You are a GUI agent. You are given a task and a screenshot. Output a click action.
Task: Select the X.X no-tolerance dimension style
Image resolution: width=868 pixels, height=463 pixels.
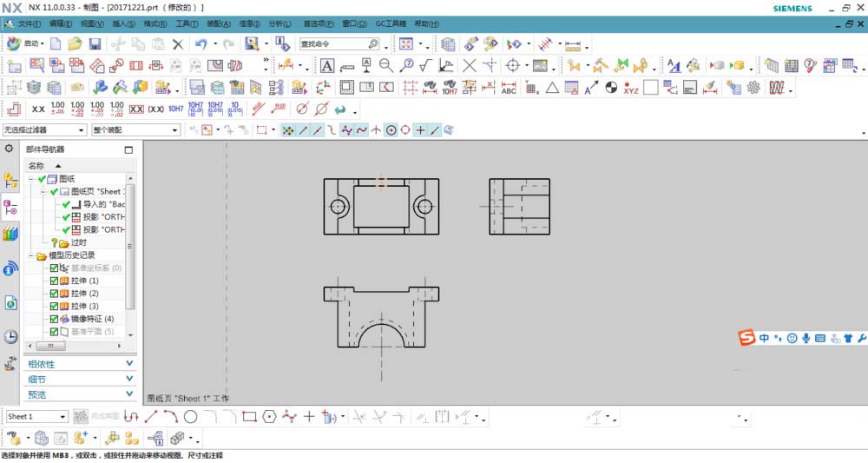[38, 109]
